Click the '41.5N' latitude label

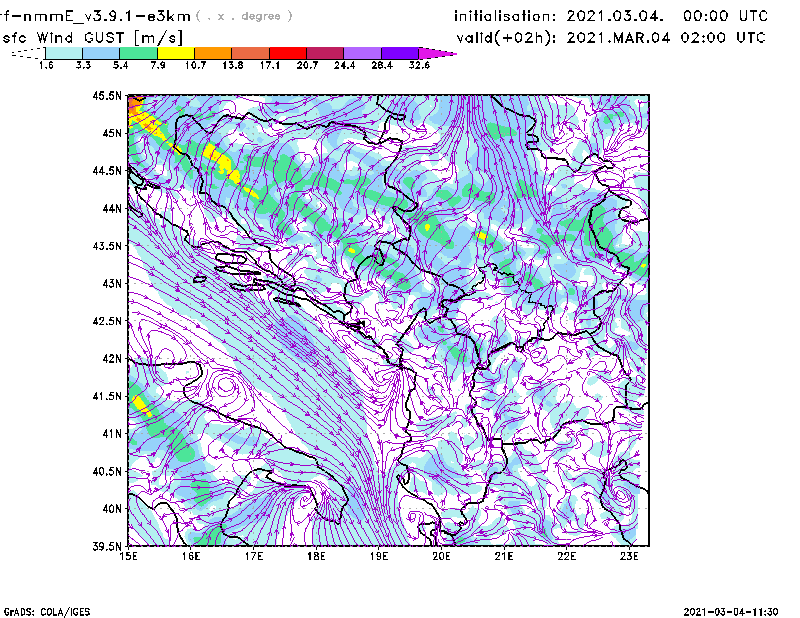[x=107, y=396]
